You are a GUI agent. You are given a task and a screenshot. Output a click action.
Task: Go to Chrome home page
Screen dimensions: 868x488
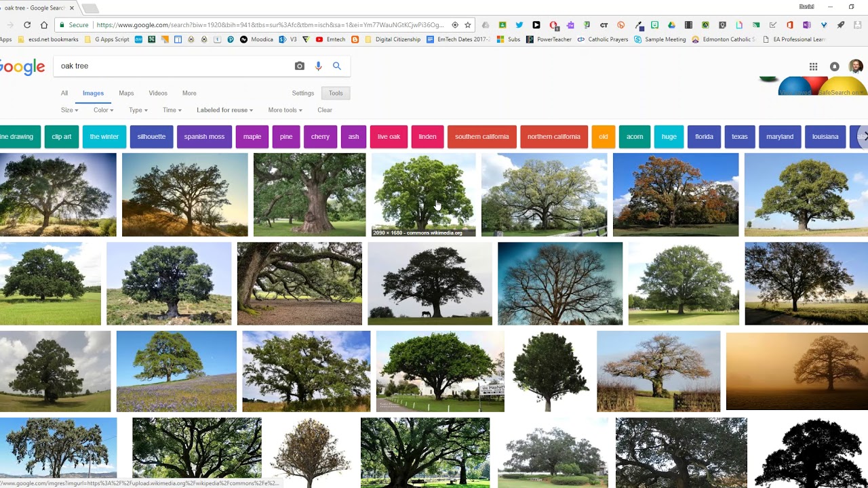coord(44,25)
